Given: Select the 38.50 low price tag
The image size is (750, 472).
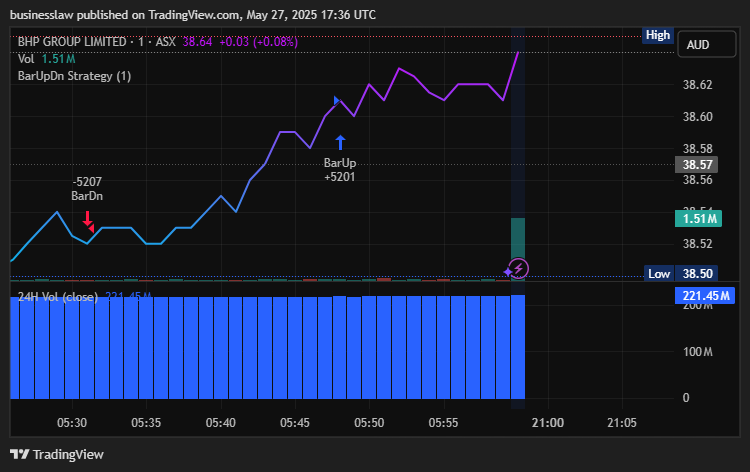Looking at the screenshot, I should coord(696,274).
